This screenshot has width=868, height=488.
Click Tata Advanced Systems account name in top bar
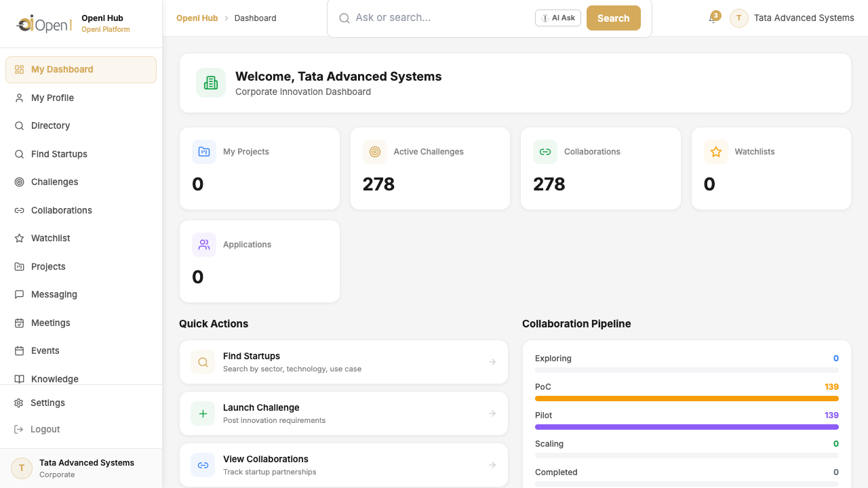(x=804, y=18)
